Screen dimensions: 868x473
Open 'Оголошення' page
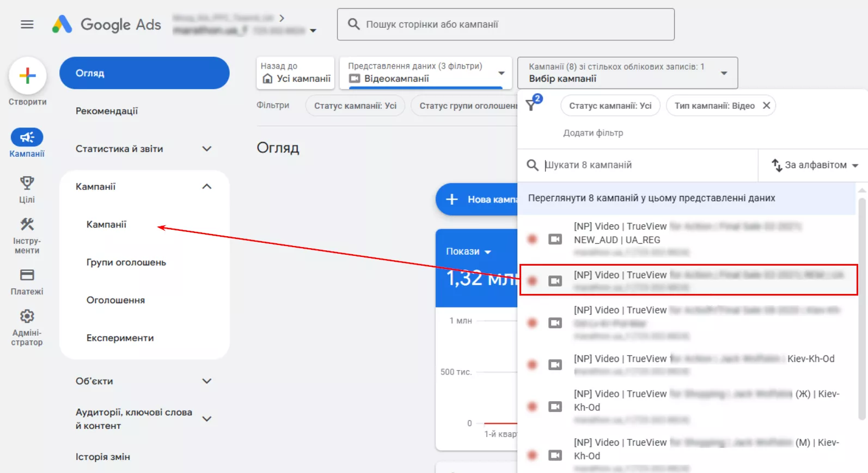click(116, 300)
